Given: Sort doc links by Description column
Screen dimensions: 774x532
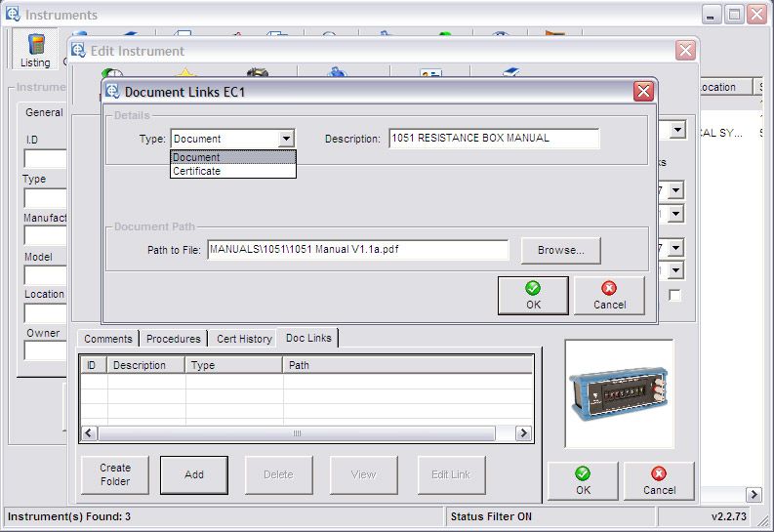Looking at the screenshot, I should point(145,365).
